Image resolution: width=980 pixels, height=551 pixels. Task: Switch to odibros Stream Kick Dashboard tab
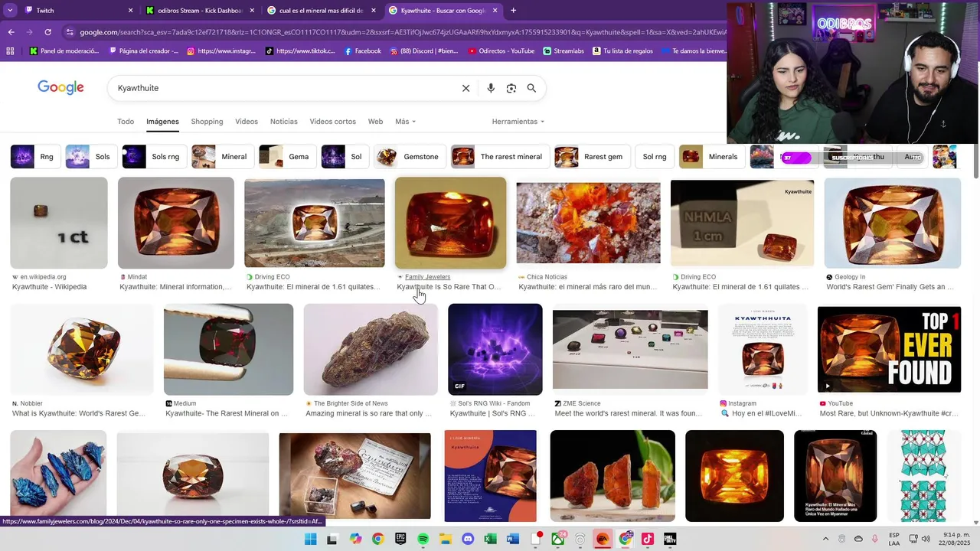coord(199,11)
